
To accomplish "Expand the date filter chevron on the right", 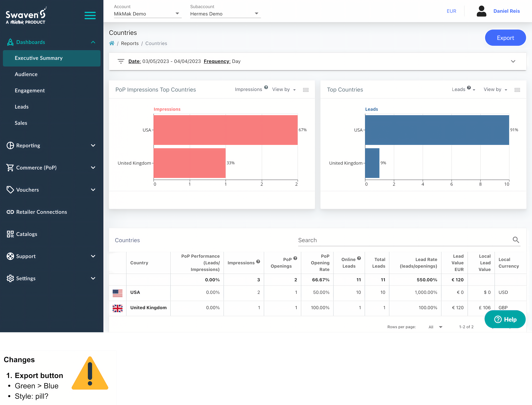I will point(513,61).
